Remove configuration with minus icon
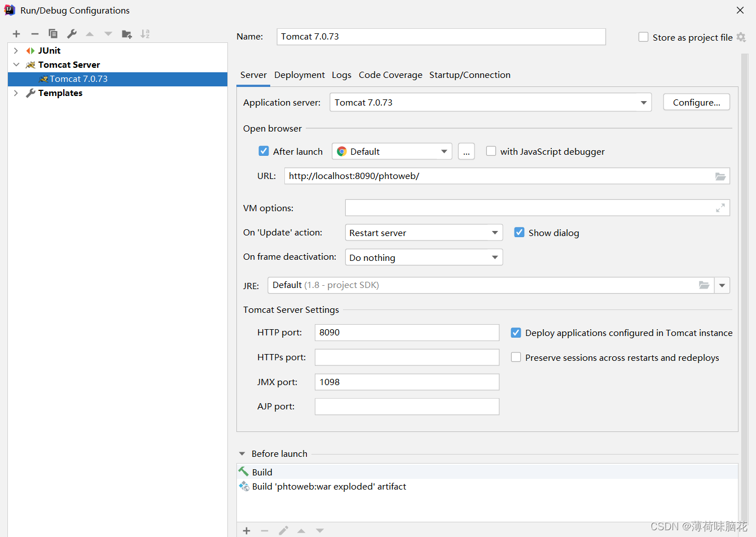 (x=35, y=34)
